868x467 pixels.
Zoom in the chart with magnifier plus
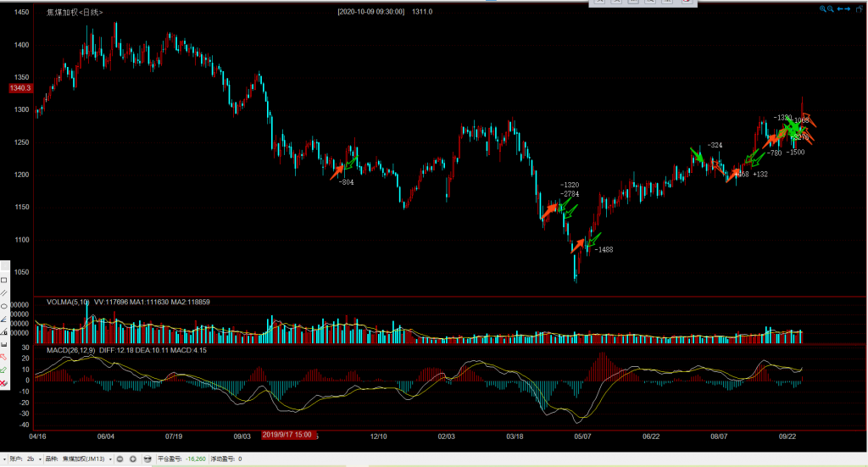click(x=822, y=8)
